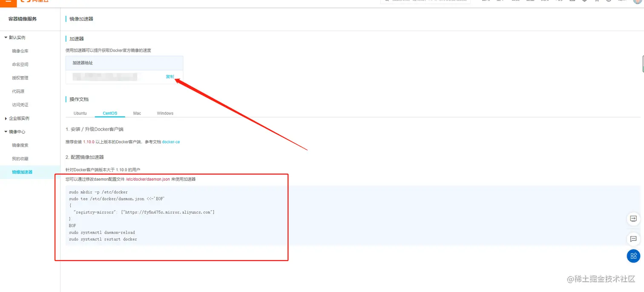Click 'sudo systemctl restart docker' line
This screenshot has height=292, width=644.
pos(103,240)
